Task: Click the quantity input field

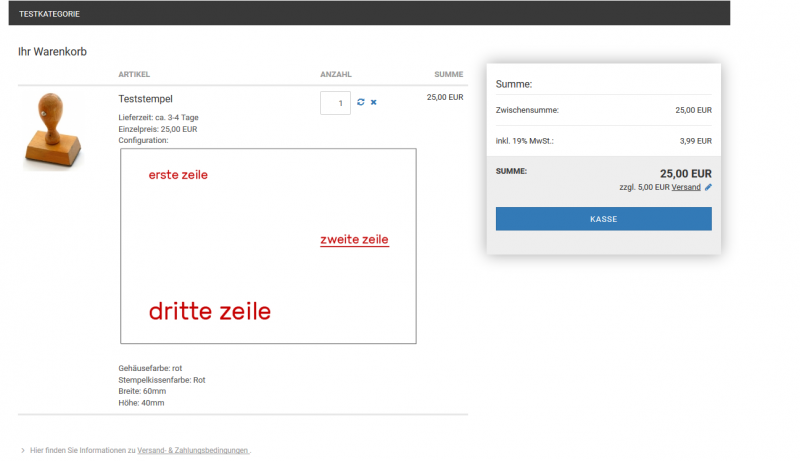Action: pos(335,103)
